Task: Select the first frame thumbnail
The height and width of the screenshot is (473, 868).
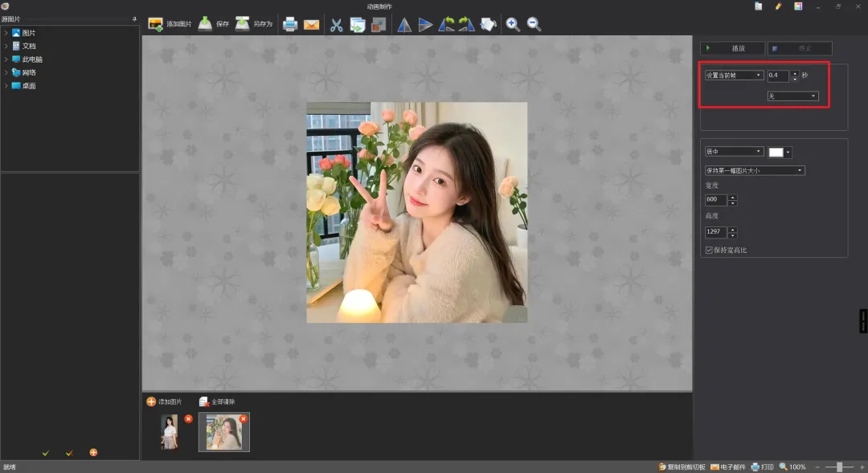Action: (170, 432)
